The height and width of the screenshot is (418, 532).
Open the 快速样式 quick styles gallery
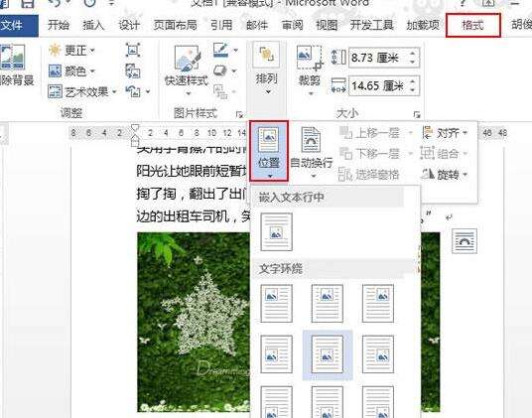click(x=187, y=70)
